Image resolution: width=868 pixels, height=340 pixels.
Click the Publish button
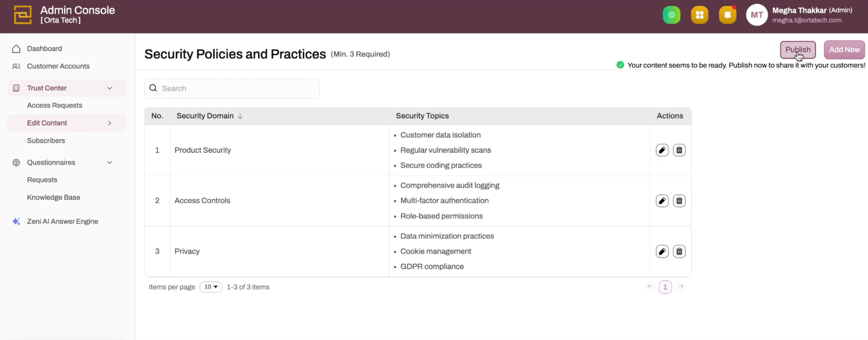click(798, 50)
